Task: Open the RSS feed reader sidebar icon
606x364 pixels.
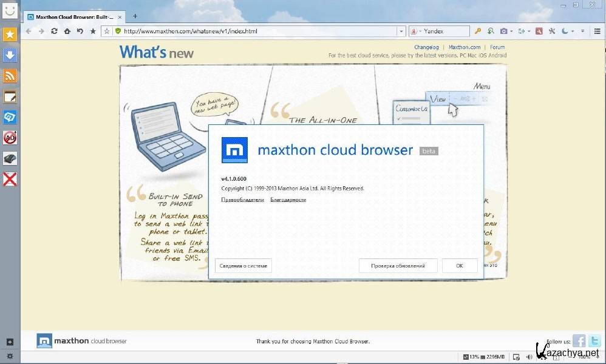Action: pos(10,76)
